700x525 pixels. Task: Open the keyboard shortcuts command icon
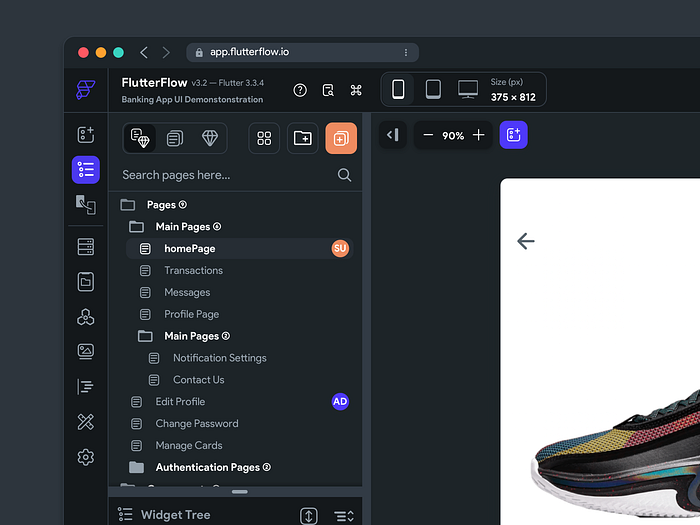coord(356,90)
